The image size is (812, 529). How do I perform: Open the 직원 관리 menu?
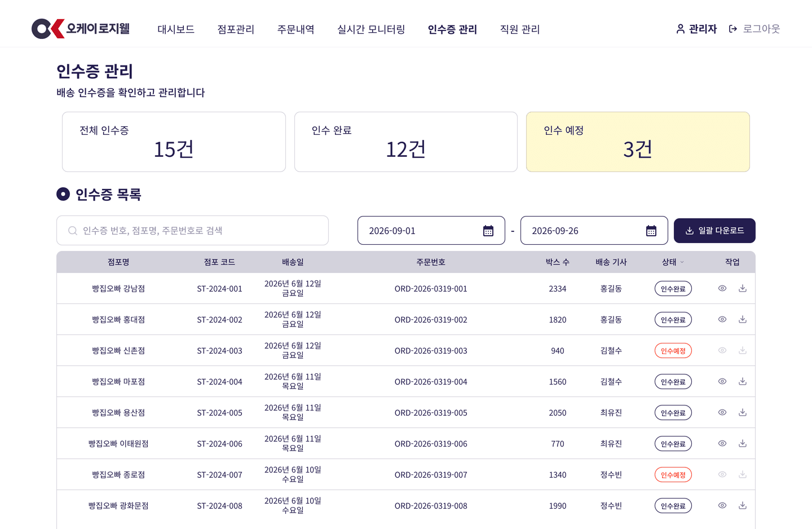pos(520,29)
